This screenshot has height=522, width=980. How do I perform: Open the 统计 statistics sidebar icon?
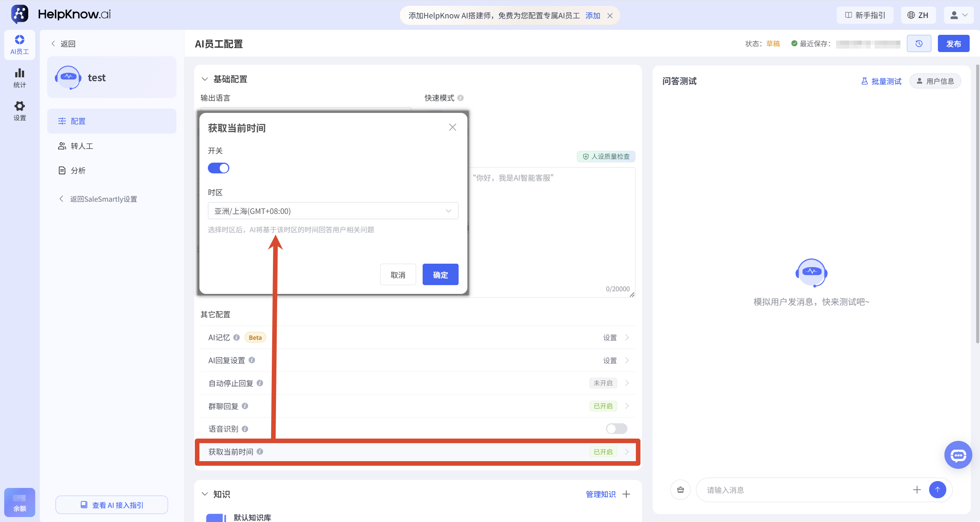coord(20,78)
